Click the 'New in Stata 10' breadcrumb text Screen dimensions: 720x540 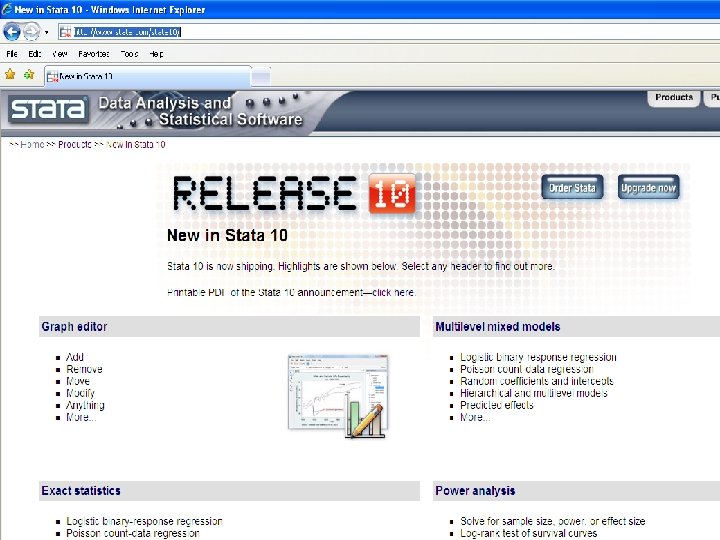(x=135, y=144)
